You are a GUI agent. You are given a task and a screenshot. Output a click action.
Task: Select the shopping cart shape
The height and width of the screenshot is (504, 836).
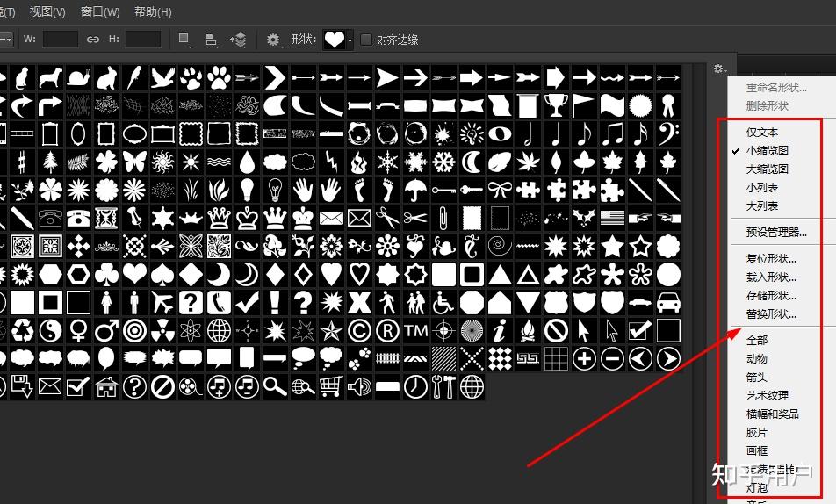(x=331, y=386)
